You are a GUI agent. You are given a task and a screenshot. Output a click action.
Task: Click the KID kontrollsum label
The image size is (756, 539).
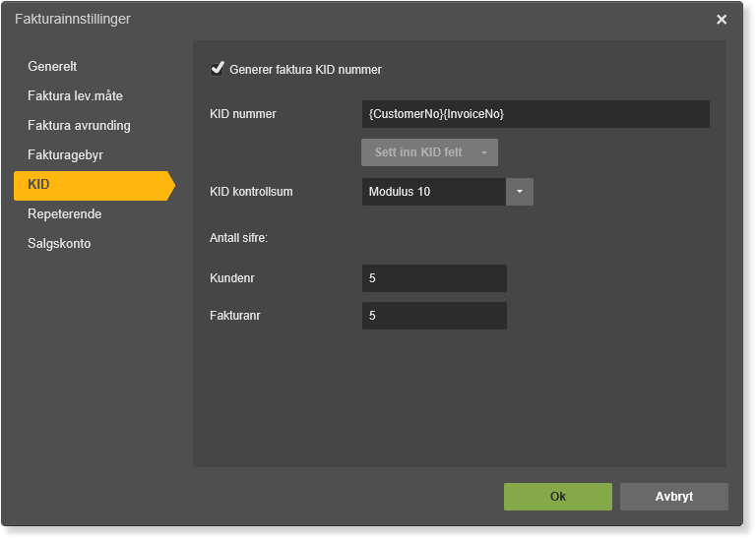pyautogui.click(x=251, y=192)
